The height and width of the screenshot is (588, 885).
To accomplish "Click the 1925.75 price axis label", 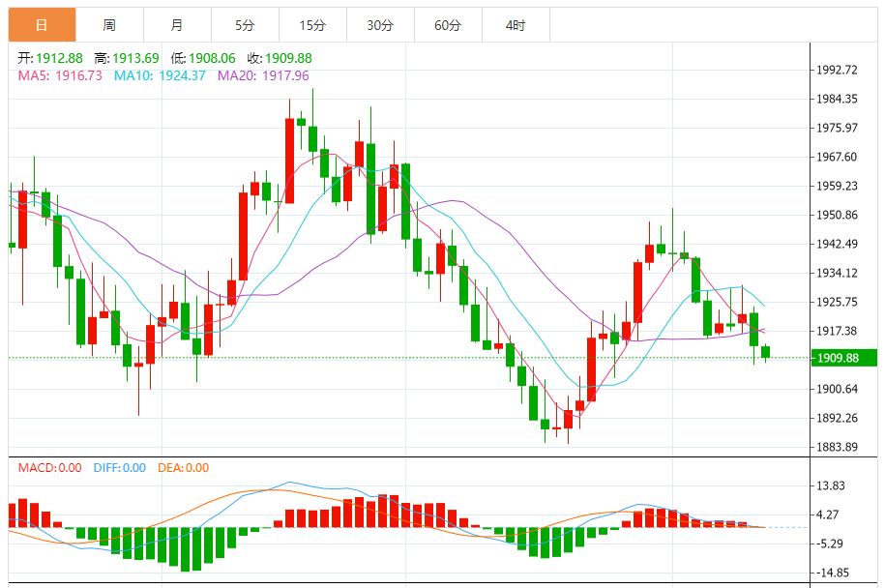I will pos(837,302).
